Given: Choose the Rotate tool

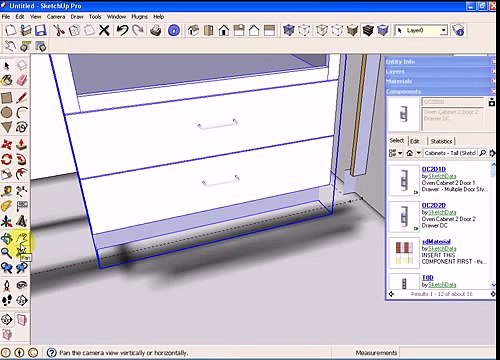Looking at the screenshot, I should point(7,159).
